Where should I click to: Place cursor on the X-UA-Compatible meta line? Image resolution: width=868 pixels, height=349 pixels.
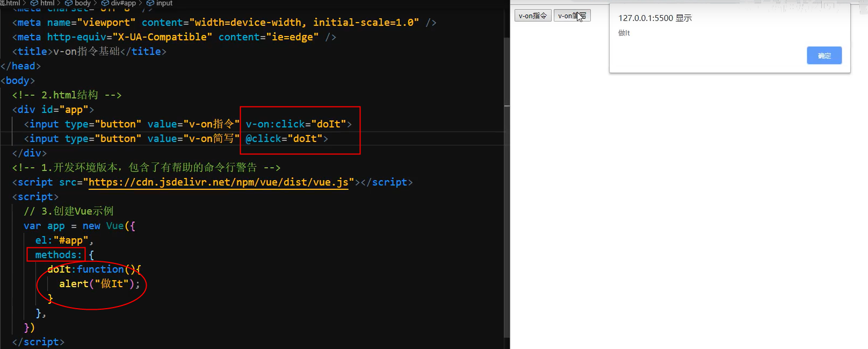tap(174, 37)
